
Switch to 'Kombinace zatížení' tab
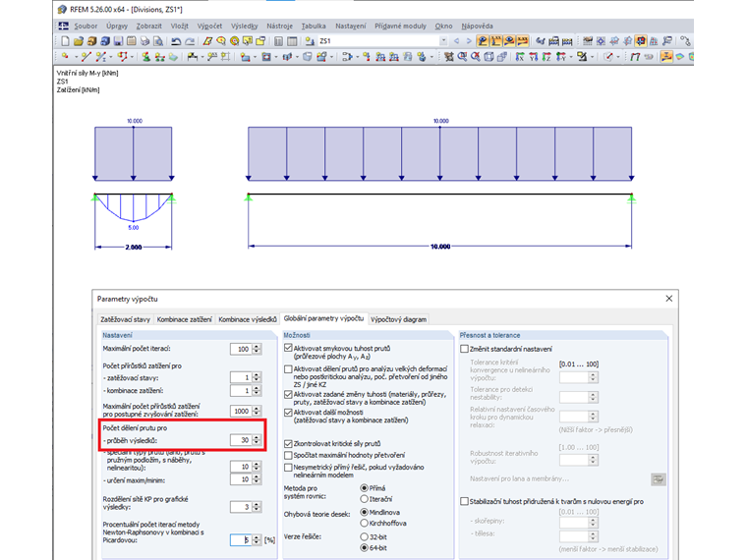point(185,319)
